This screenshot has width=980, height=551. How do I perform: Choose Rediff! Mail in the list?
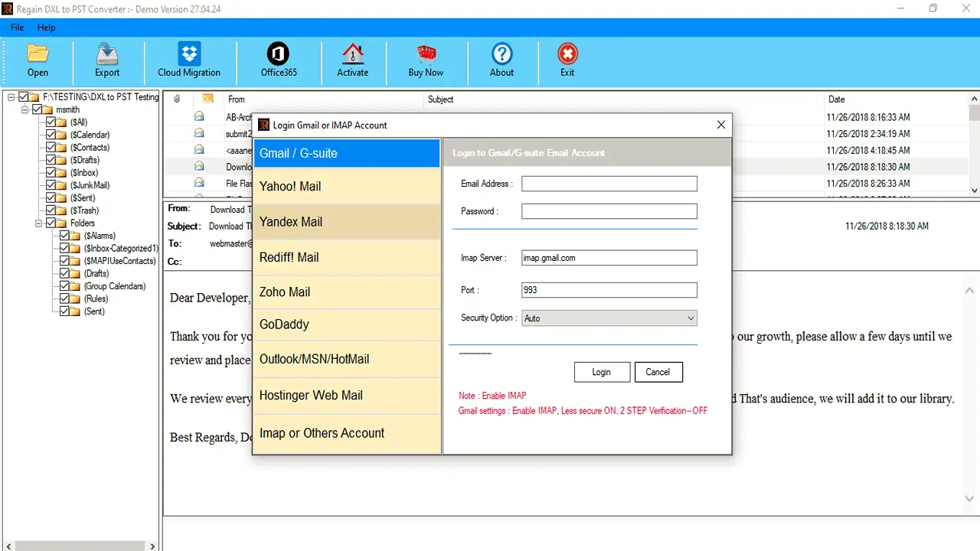(347, 257)
